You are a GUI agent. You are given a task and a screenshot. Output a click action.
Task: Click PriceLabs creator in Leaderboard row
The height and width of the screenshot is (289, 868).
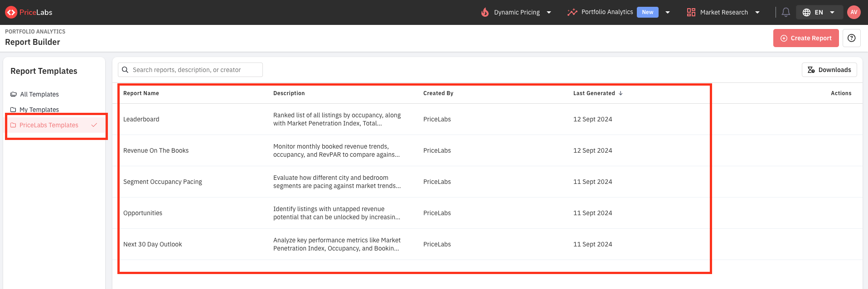pyautogui.click(x=437, y=119)
